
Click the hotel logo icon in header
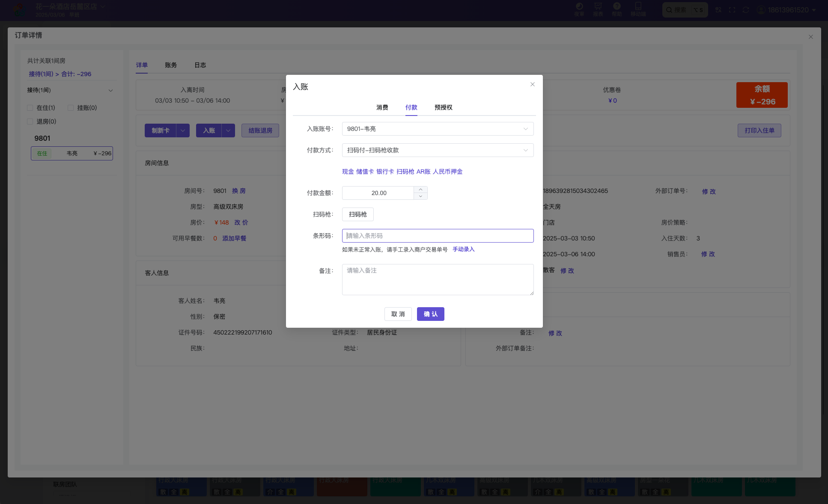(20, 10)
